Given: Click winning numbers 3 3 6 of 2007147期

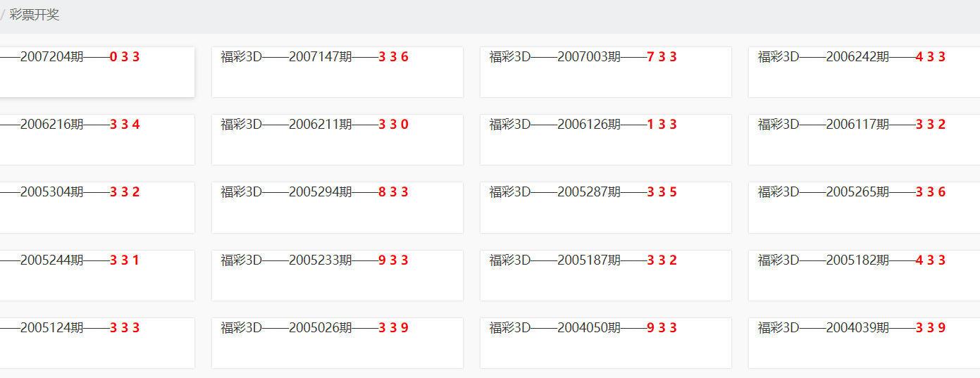Looking at the screenshot, I should (x=394, y=57).
